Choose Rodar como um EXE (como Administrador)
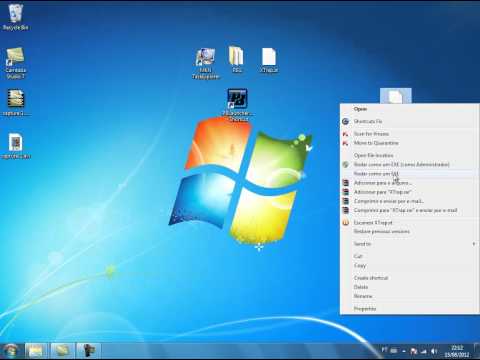The width and height of the screenshot is (480, 360). (x=409, y=164)
